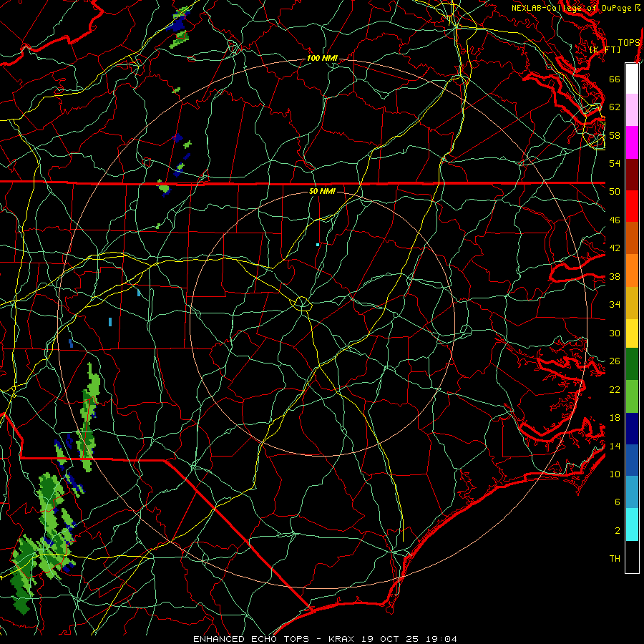Click the "62" legend value
The image size is (644, 644).
[615, 107]
